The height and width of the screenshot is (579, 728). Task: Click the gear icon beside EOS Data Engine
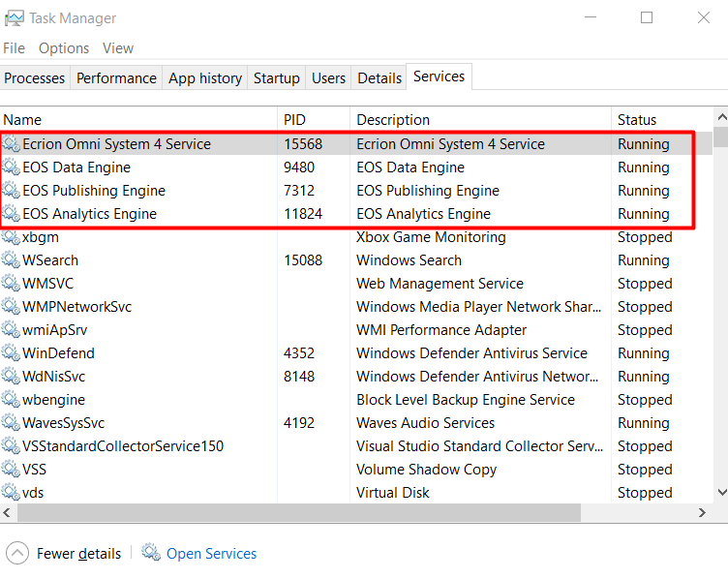pos(11,167)
